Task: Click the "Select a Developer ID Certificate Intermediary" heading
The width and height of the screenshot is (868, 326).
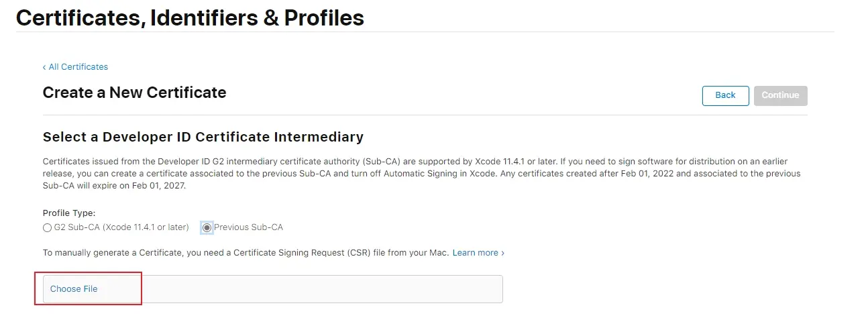Action: (203, 138)
